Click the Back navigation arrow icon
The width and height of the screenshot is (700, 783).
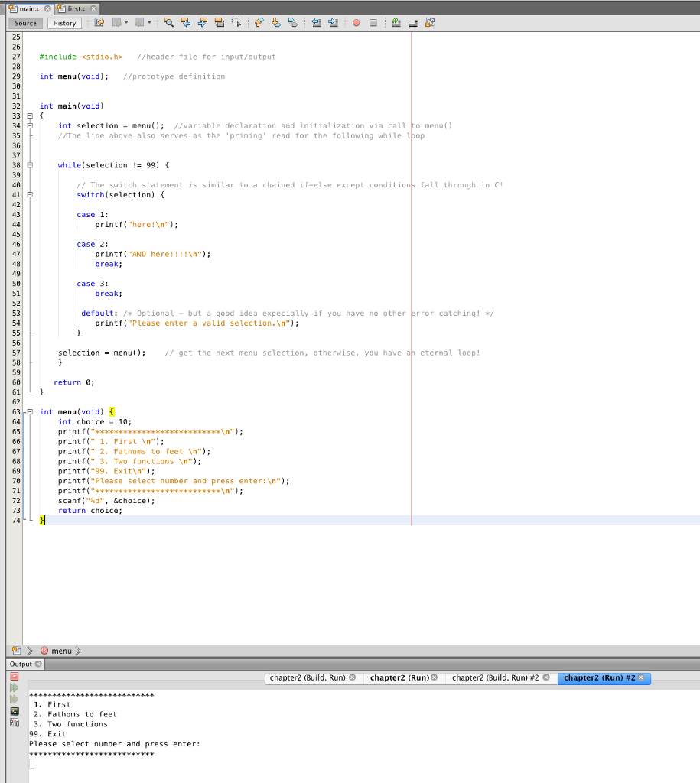(117, 22)
